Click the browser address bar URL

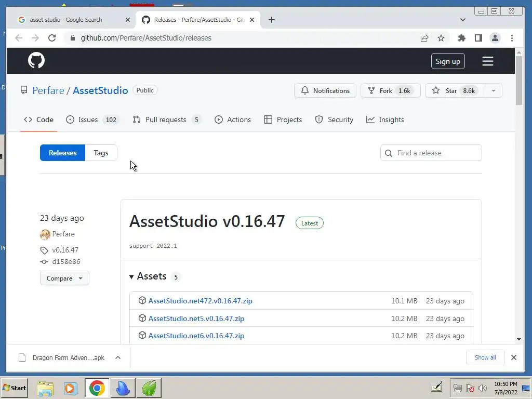click(x=146, y=38)
